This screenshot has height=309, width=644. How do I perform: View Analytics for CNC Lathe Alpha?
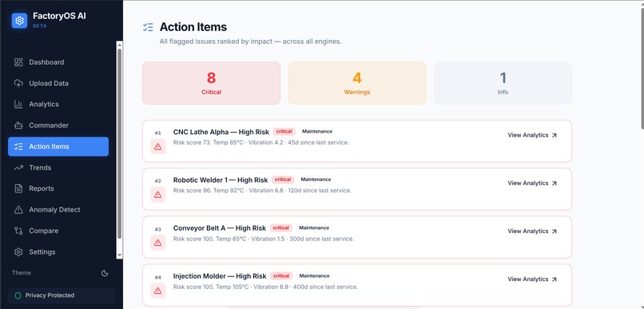tap(532, 136)
